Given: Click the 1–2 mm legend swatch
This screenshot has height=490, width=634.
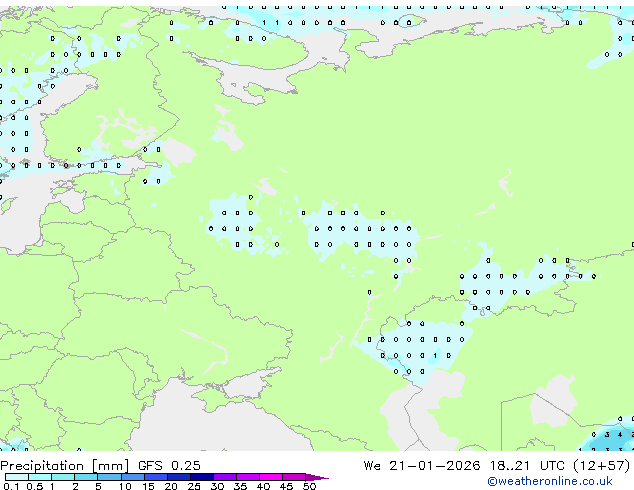Looking at the screenshot, I should pyautogui.click(x=63, y=477).
